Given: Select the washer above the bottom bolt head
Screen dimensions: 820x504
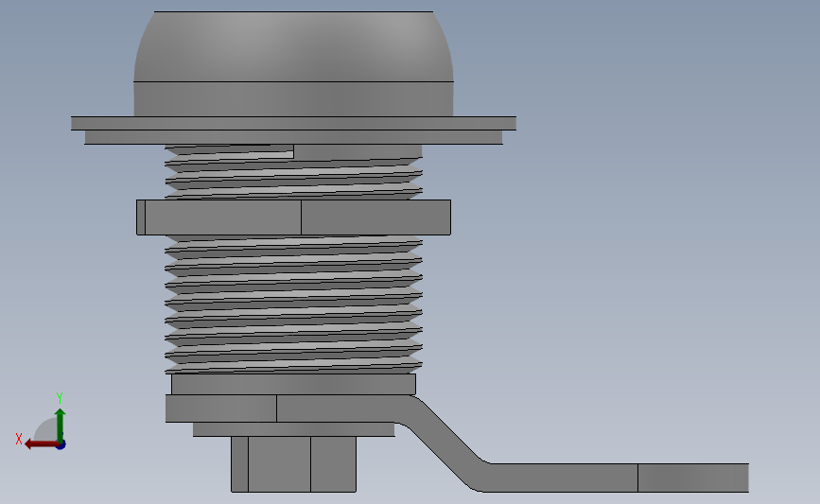Looking at the screenshot, I should pos(293,429).
